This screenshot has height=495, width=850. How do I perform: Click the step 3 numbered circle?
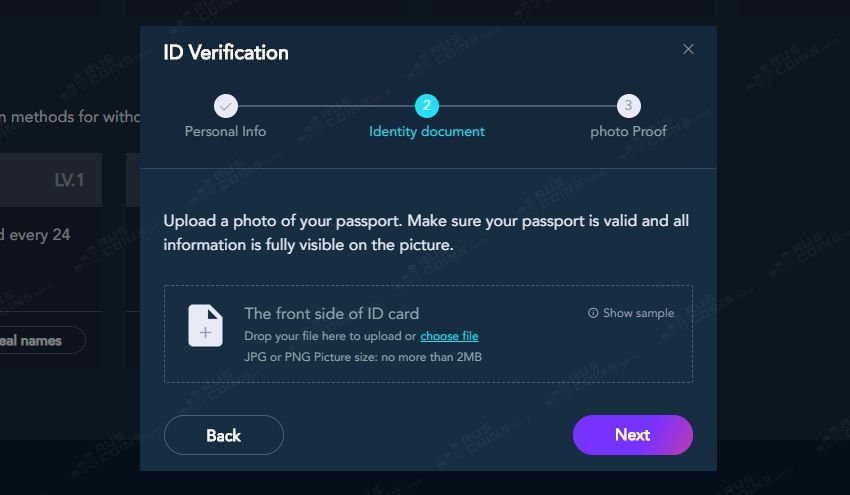pyautogui.click(x=628, y=106)
